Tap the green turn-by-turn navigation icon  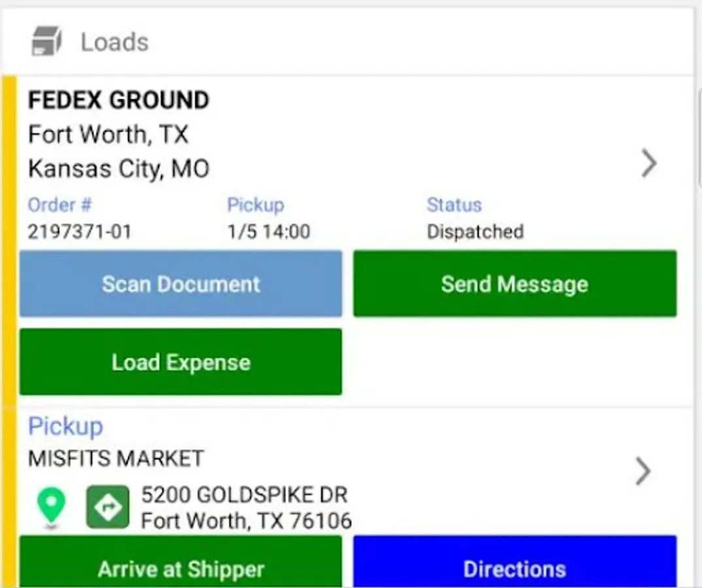108,507
